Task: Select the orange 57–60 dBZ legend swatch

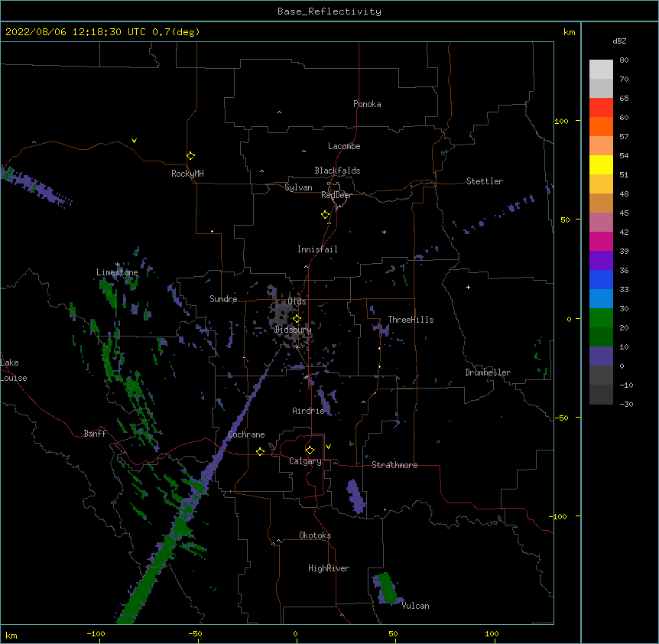Action: (601, 126)
